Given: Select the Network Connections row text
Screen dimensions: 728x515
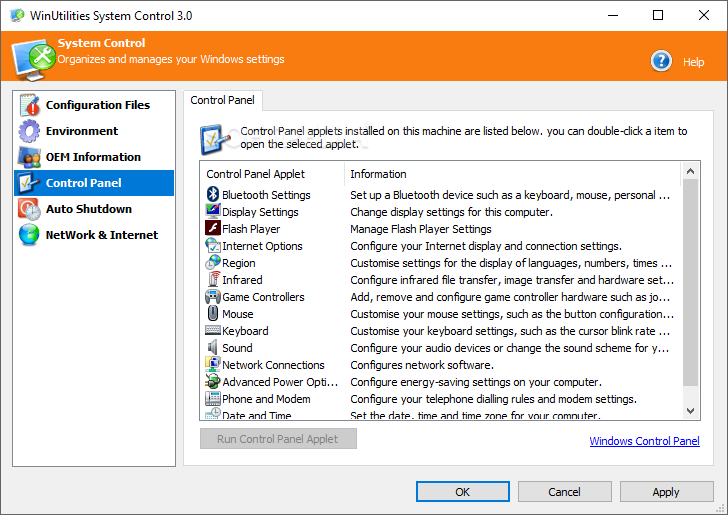Looking at the screenshot, I should (273, 365).
